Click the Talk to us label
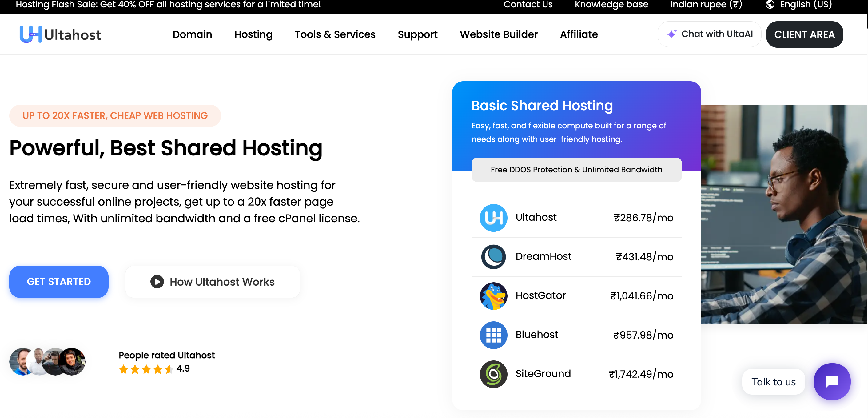The height and width of the screenshot is (418, 868). pos(773,382)
